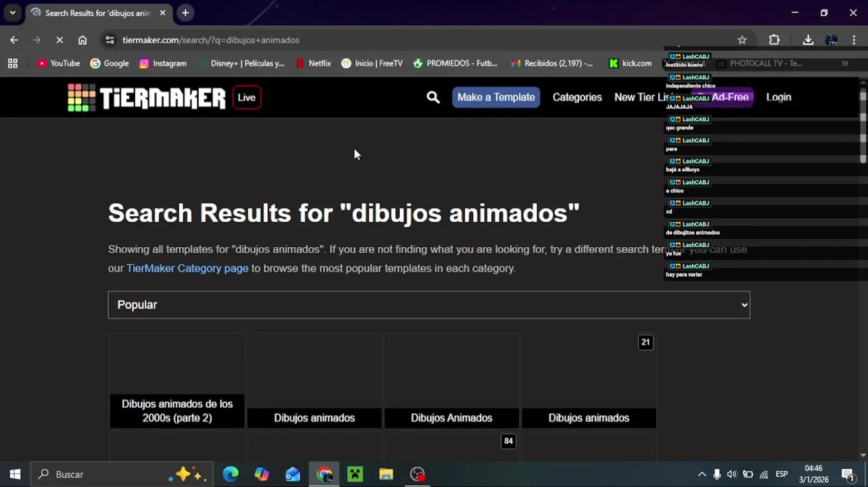Click the TierMaker logo
This screenshot has height=487, width=868.
pos(146,97)
